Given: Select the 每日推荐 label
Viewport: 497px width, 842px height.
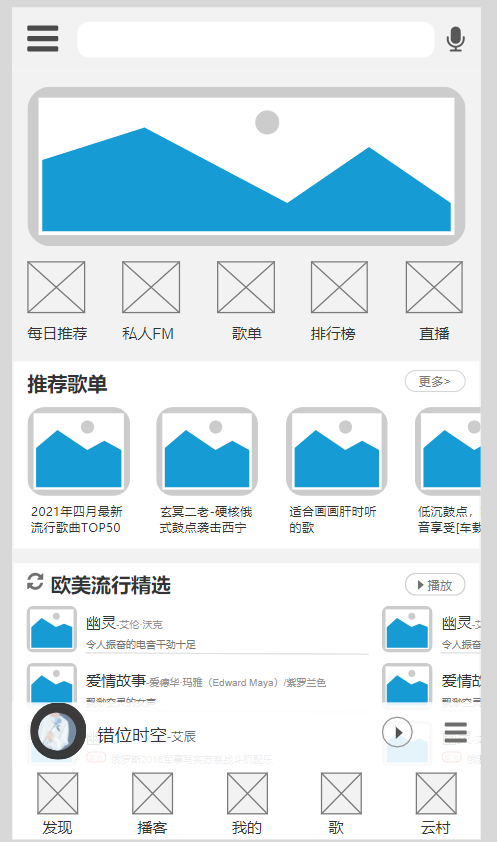Looking at the screenshot, I should coord(57,333).
